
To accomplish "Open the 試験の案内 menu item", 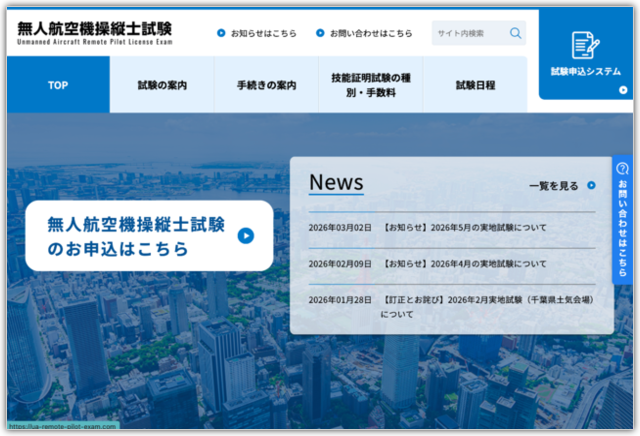I will 162,85.
